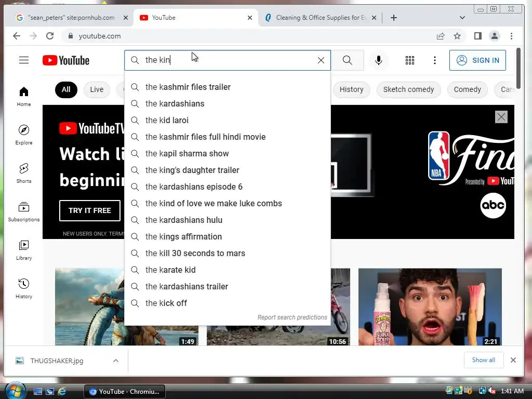Open a new browser tab
Screen dimensions: 532x399
[x=394, y=18]
